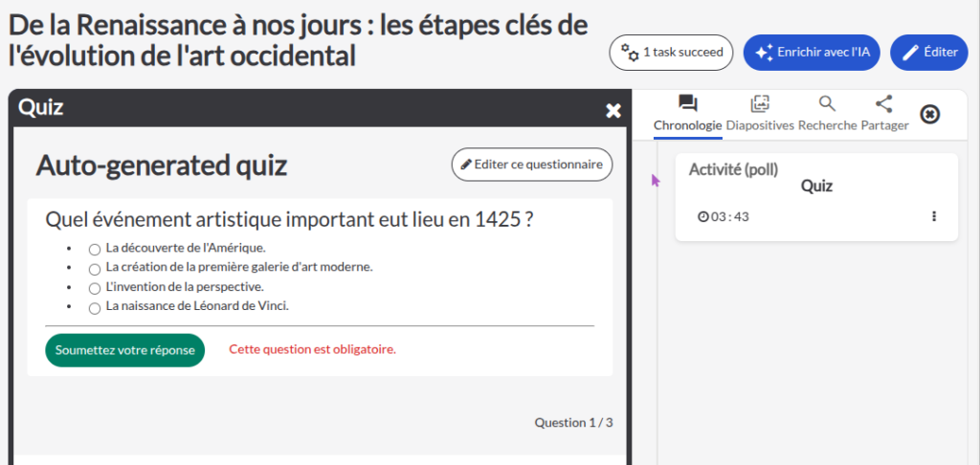Viewport: 980px width, 465px height.
Task: Click the sparkle icon in Enrichir avec l'IA
Action: click(764, 53)
